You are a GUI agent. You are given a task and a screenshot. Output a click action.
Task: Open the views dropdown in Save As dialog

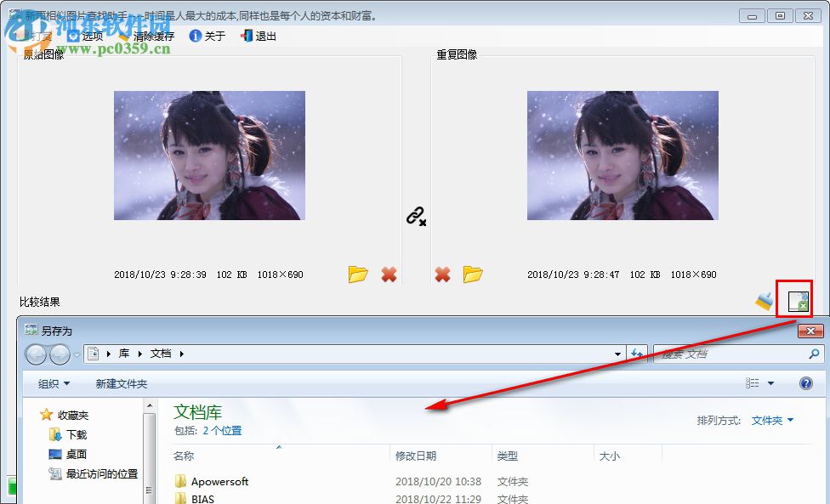pos(759,382)
